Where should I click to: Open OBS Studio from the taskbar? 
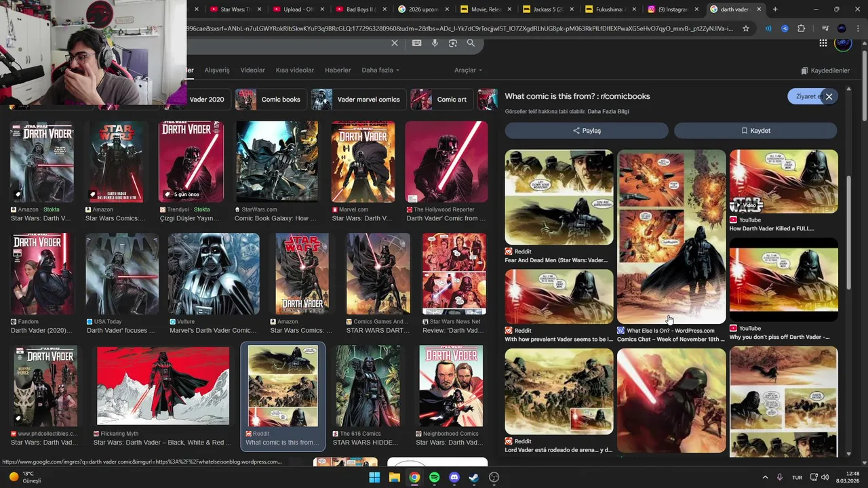point(494,477)
